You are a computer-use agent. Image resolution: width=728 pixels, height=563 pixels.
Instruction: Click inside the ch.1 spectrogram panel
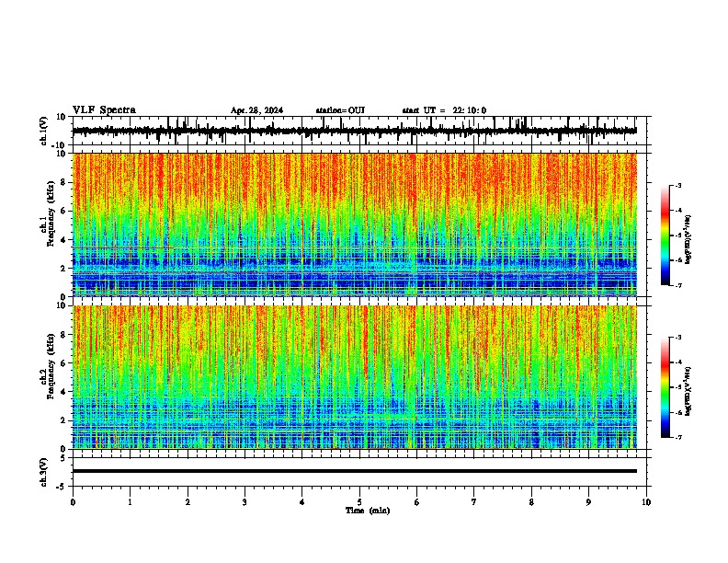click(355, 224)
